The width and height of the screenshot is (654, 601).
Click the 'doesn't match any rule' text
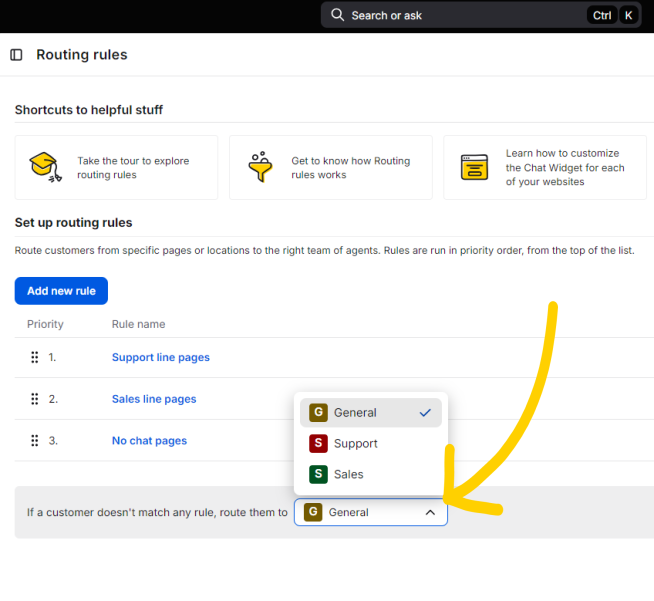click(156, 512)
